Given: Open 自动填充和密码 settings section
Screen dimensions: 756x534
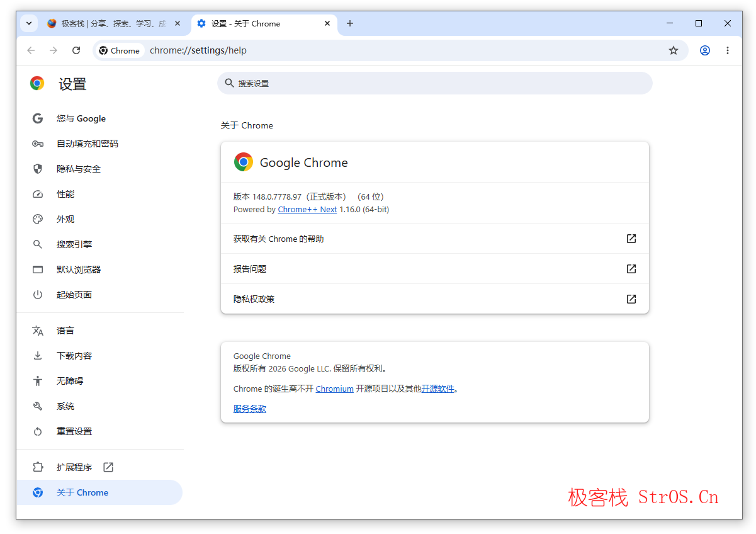Looking at the screenshot, I should pos(99,144).
